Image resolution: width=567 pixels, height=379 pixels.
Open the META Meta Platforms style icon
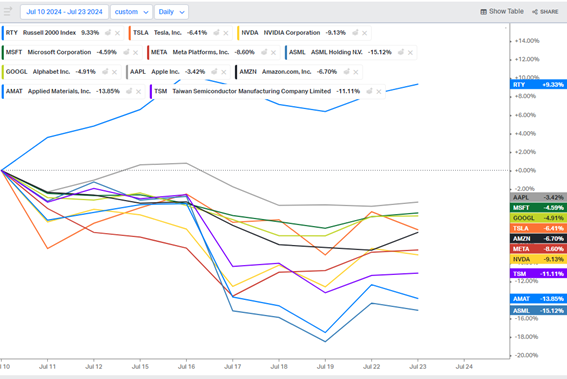pyautogui.click(x=264, y=52)
